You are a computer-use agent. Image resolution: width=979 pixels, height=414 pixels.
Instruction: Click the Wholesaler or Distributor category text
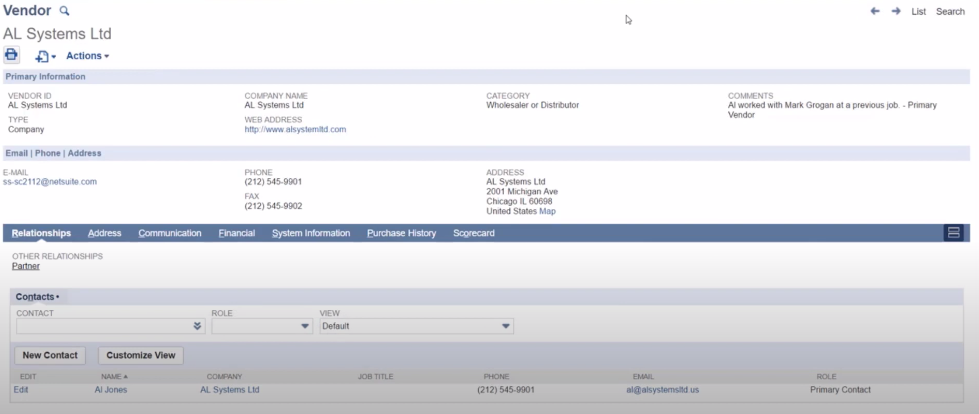point(533,105)
